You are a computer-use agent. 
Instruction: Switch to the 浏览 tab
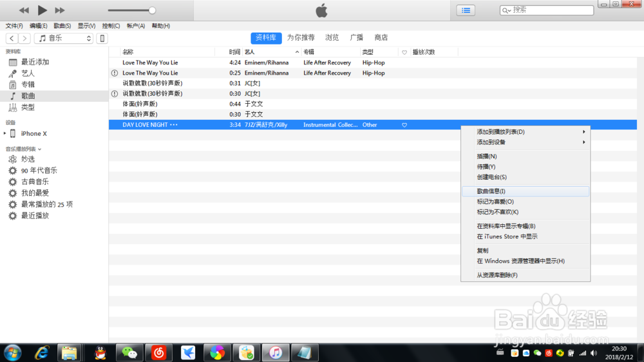click(332, 38)
